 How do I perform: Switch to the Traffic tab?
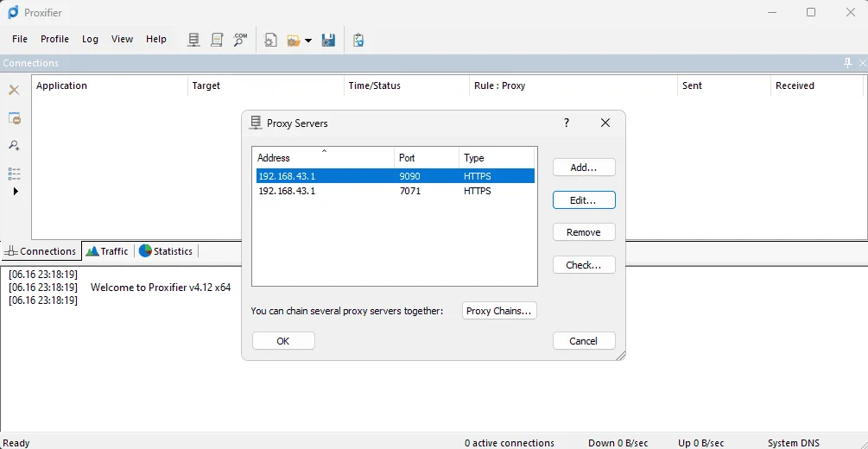click(107, 251)
